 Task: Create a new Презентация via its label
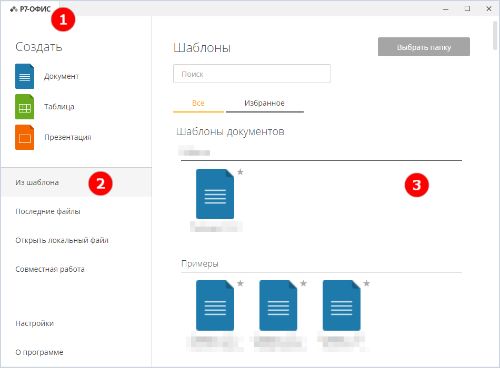pos(68,137)
